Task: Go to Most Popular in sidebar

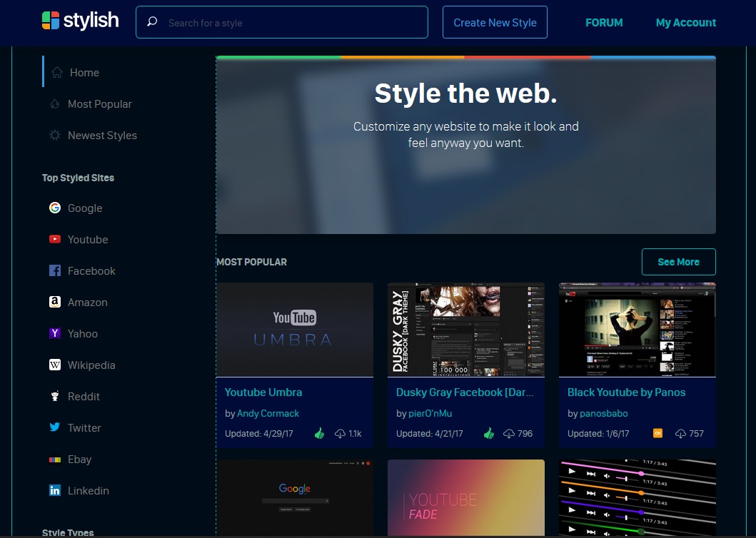Action: pos(100,104)
